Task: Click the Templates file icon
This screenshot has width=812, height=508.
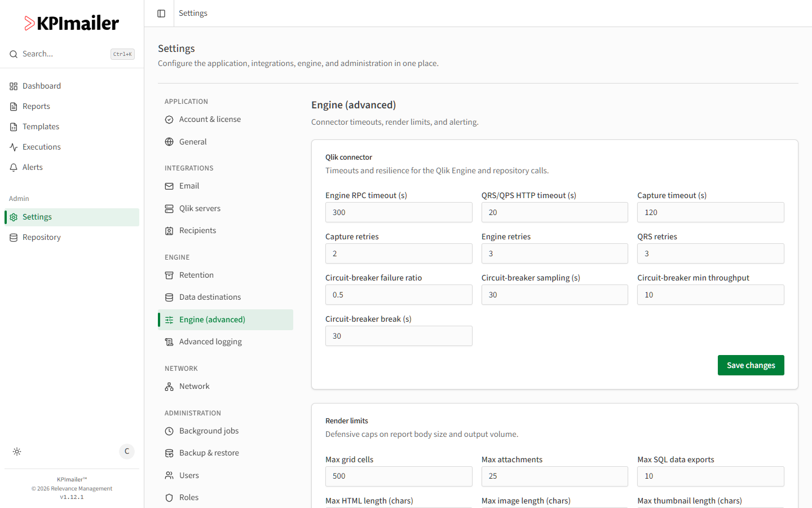Action: [x=14, y=127]
